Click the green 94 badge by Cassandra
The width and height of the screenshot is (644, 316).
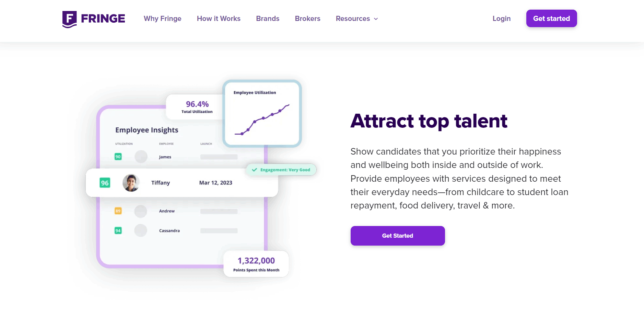pyautogui.click(x=118, y=230)
